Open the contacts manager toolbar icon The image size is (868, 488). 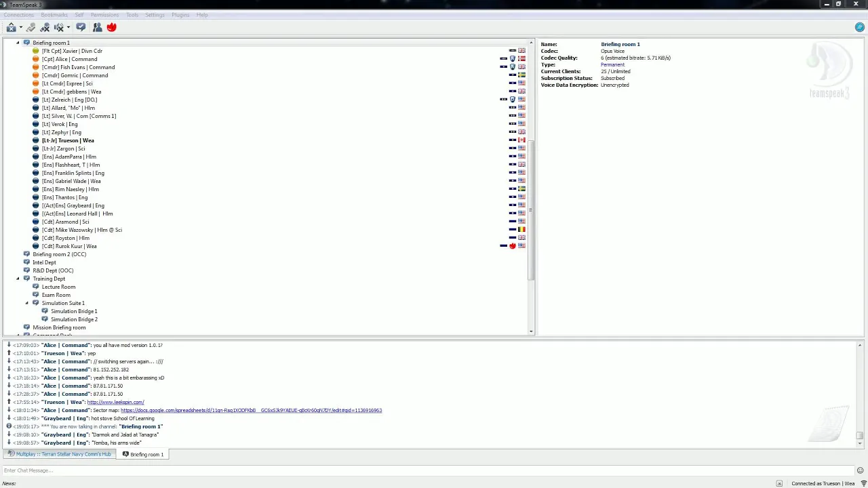coord(97,27)
